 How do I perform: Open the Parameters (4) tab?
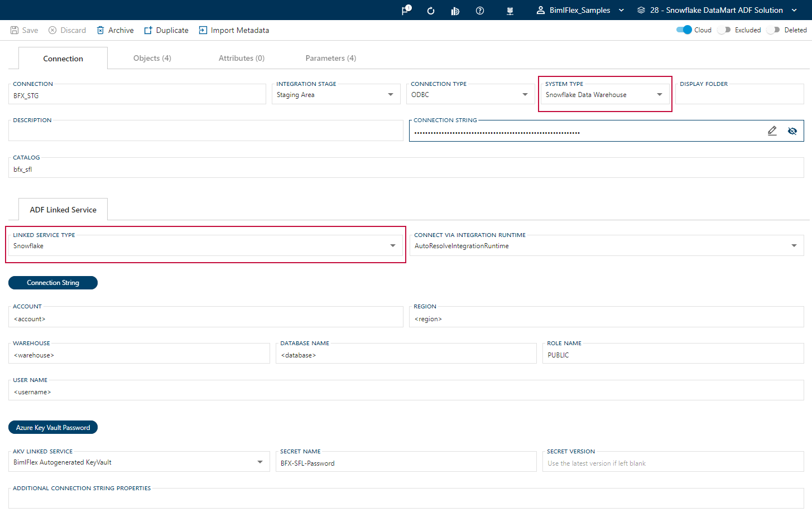point(330,58)
